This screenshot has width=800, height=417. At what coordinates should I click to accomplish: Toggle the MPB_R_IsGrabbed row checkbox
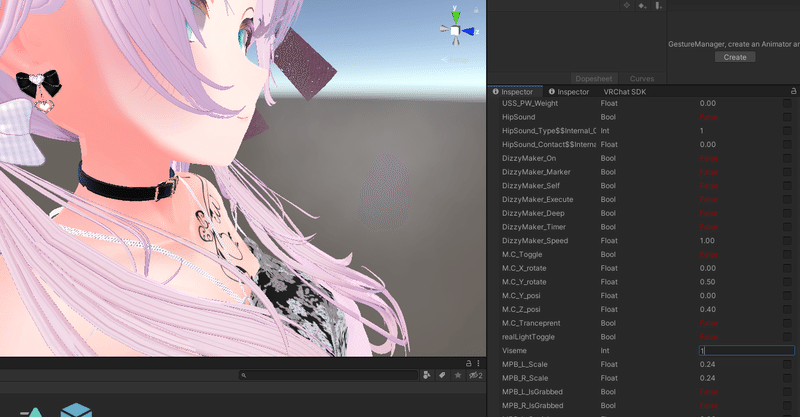(x=787, y=406)
